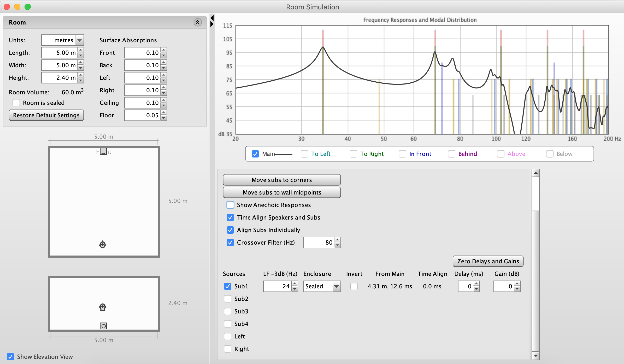
Task: Decrease the room Width with down arrow
Action: 81,68
